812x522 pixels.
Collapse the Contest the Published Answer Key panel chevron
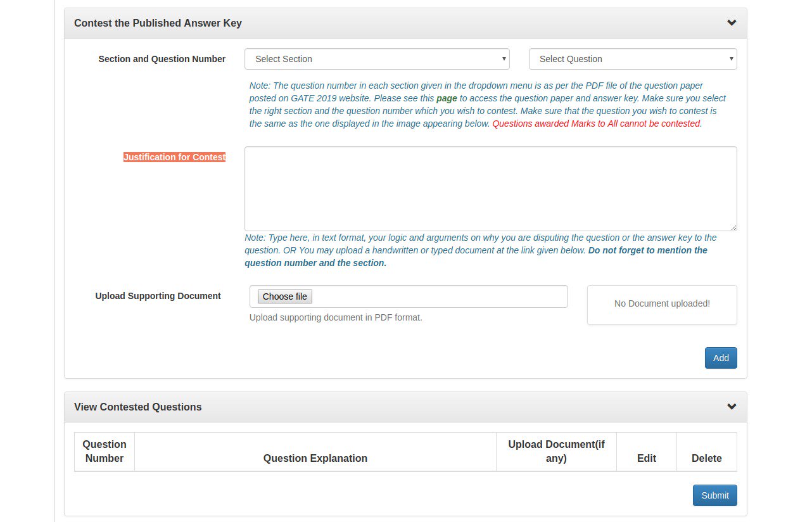pos(732,23)
